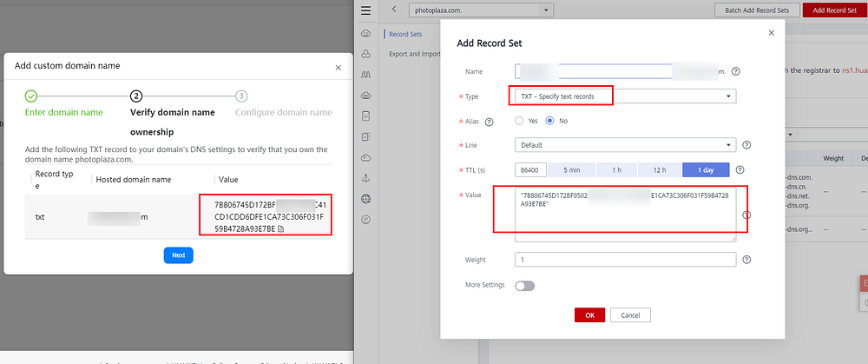Open Export and Import tab
Viewport: 868px width, 364px height.
415,54
